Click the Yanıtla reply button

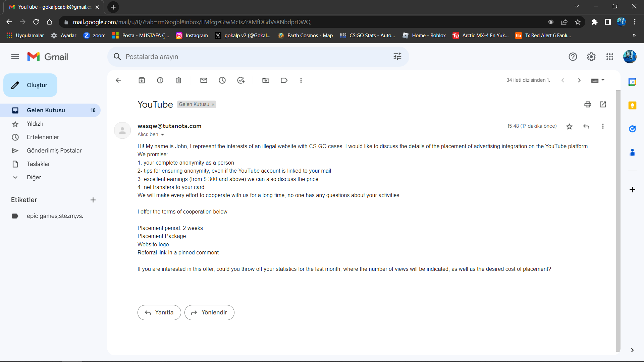[159, 312]
